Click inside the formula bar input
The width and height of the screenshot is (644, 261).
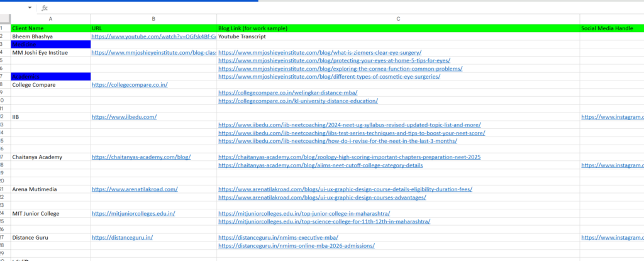click(x=345, y=8)
